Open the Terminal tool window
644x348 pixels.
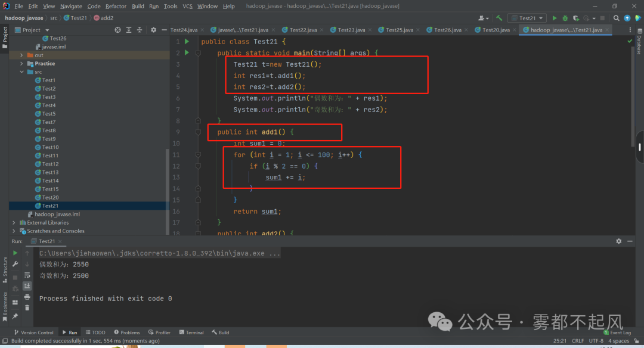191,333
